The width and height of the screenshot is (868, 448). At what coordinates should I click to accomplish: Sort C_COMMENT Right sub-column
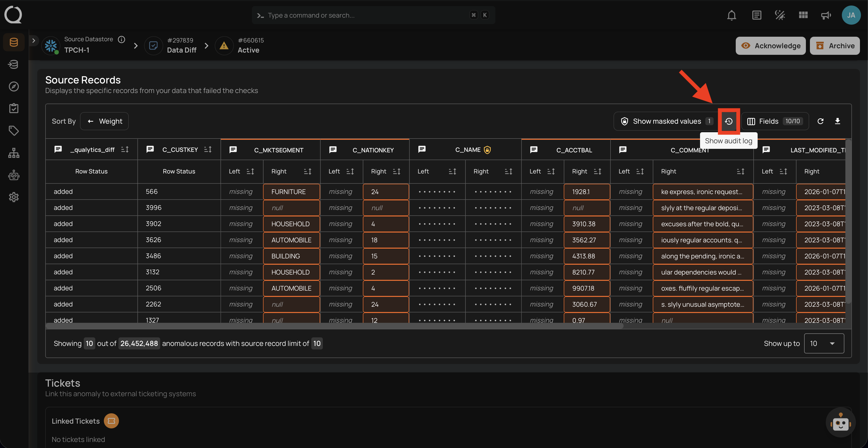[x=741, y=171]
